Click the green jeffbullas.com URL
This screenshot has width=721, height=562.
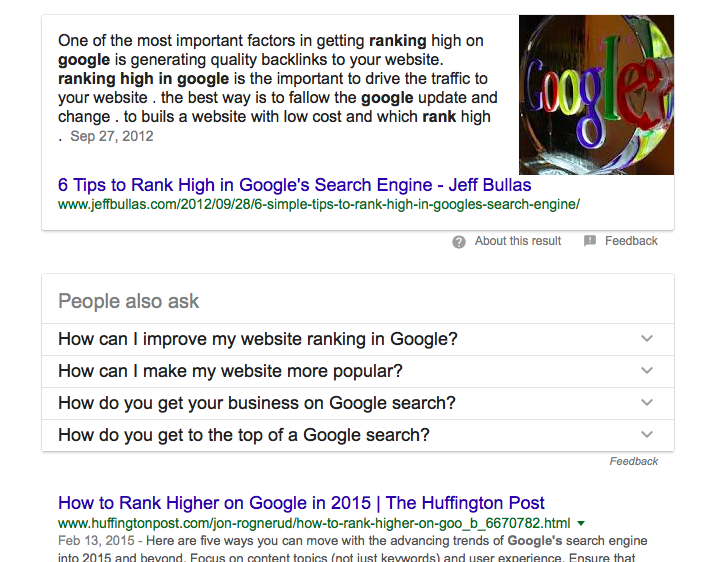coord(319,204)
